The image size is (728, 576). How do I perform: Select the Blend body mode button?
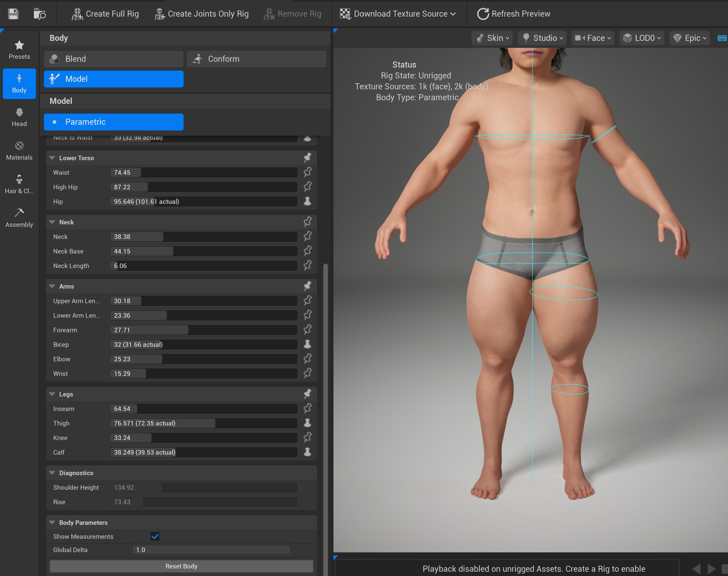pyautogui.click(x=113, y=59)
